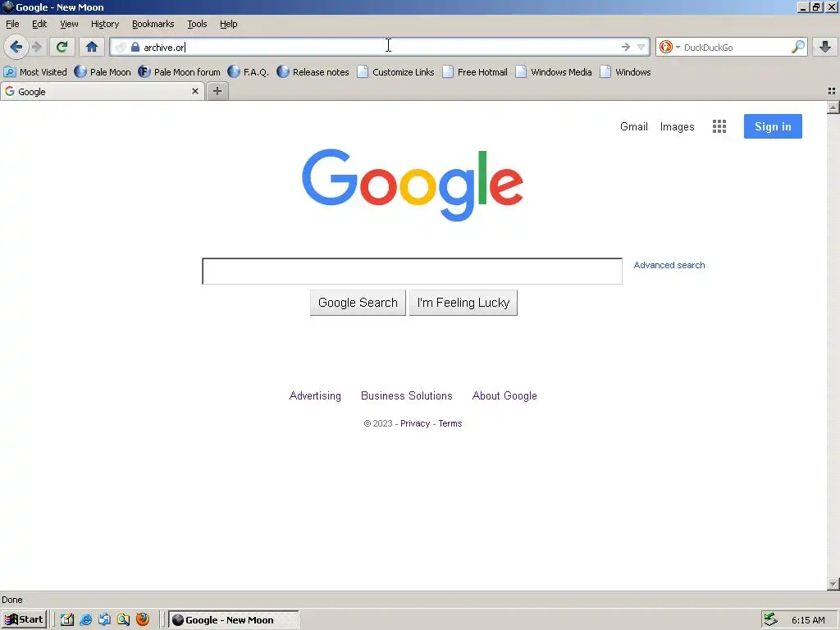Open the Help menu
Image resolution: width=840 pixels, height=630 pixels.
(x=229, y=24)
